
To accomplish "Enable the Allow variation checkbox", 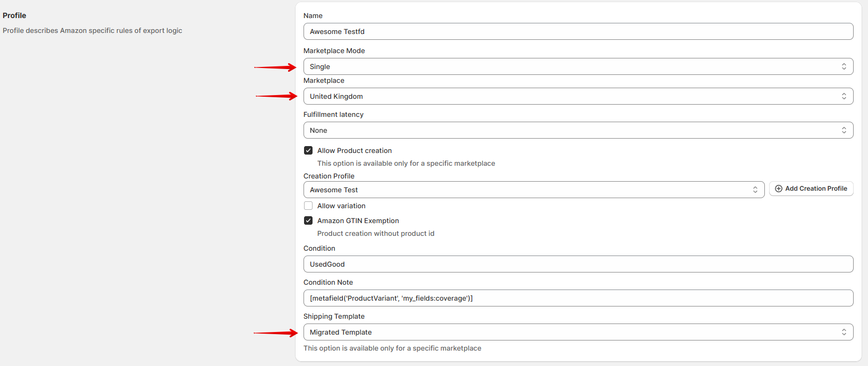I will (x=308, y=206).
